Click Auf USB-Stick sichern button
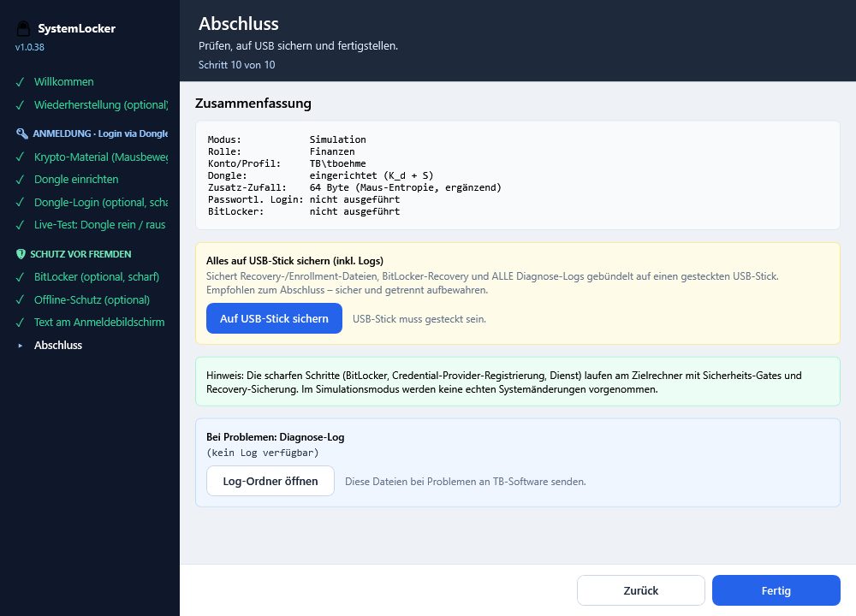This screenshot has width=856, height=616. pos(274,318)
